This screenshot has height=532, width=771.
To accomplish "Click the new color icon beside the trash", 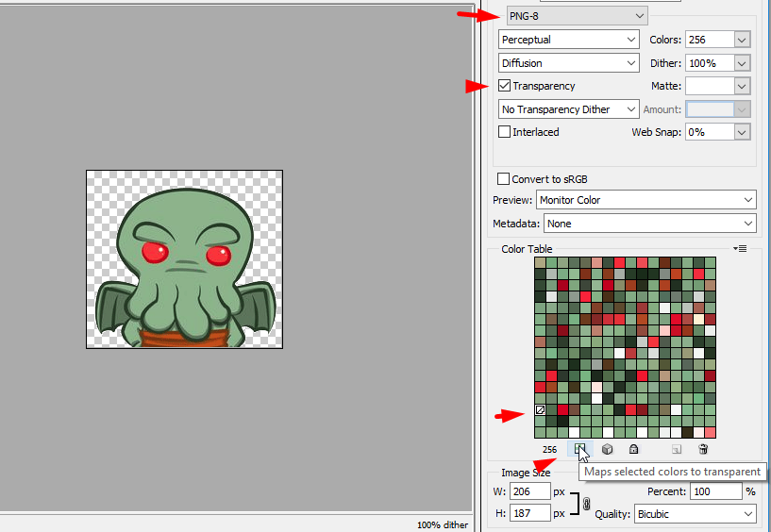I will (x=677, y=450).
